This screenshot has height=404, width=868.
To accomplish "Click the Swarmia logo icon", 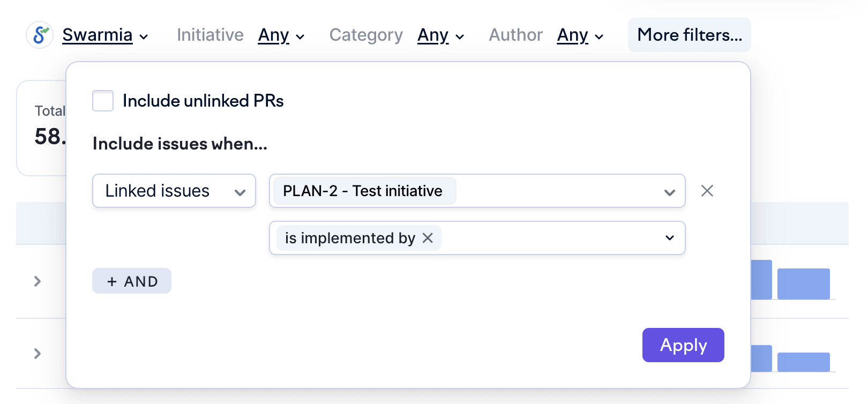I will coord(40,35).
